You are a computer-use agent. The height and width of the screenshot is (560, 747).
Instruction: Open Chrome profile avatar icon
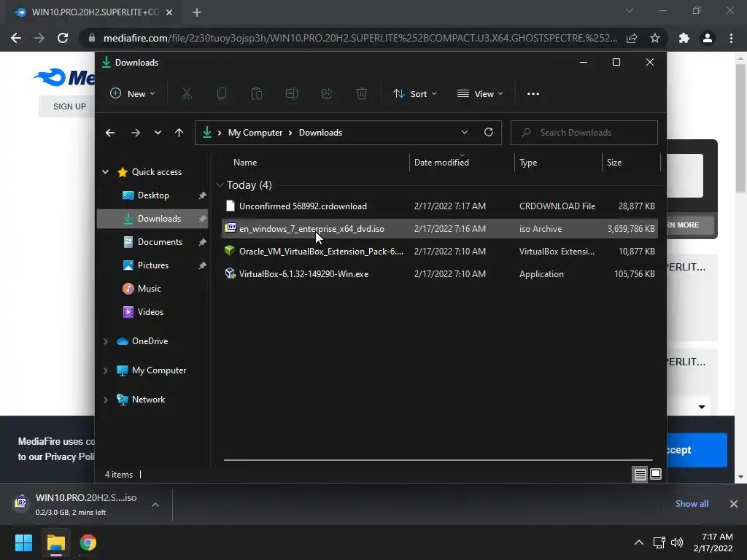708,38
